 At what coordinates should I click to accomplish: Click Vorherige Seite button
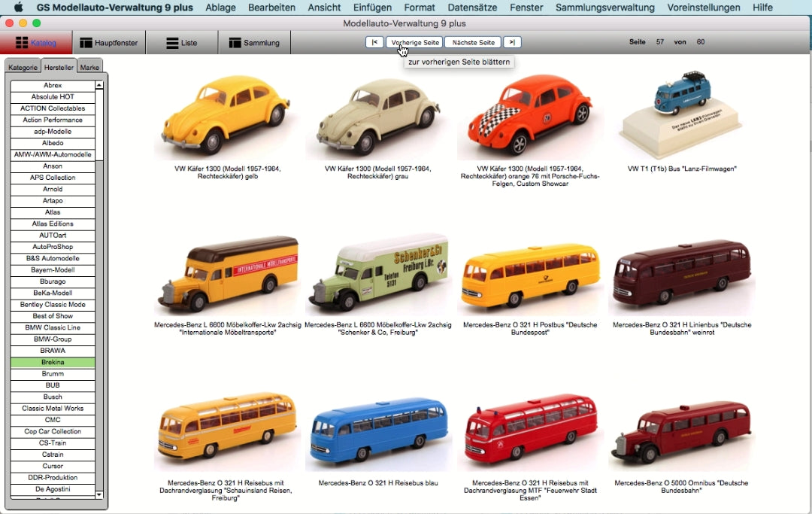[x=414, y=42]
